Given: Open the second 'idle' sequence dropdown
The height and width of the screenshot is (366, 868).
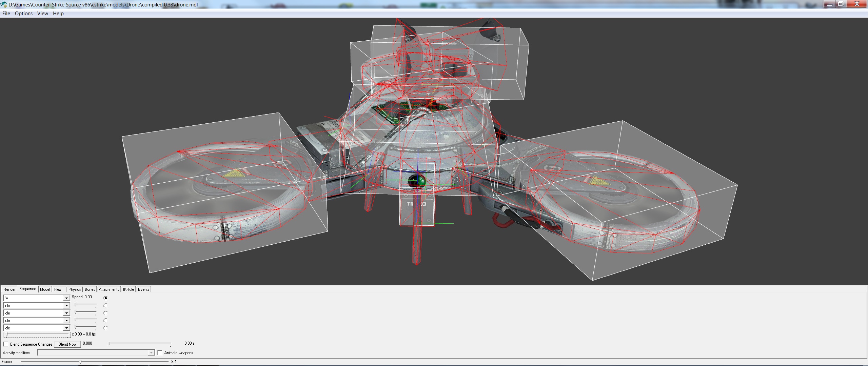Looking at the screenshot, I should point(37,313).
